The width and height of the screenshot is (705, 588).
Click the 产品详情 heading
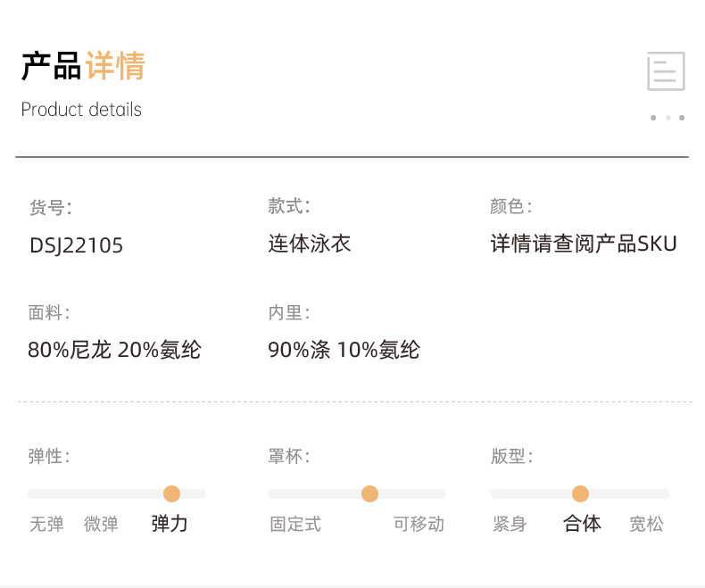pyautogui.click(x=83, y=67)
